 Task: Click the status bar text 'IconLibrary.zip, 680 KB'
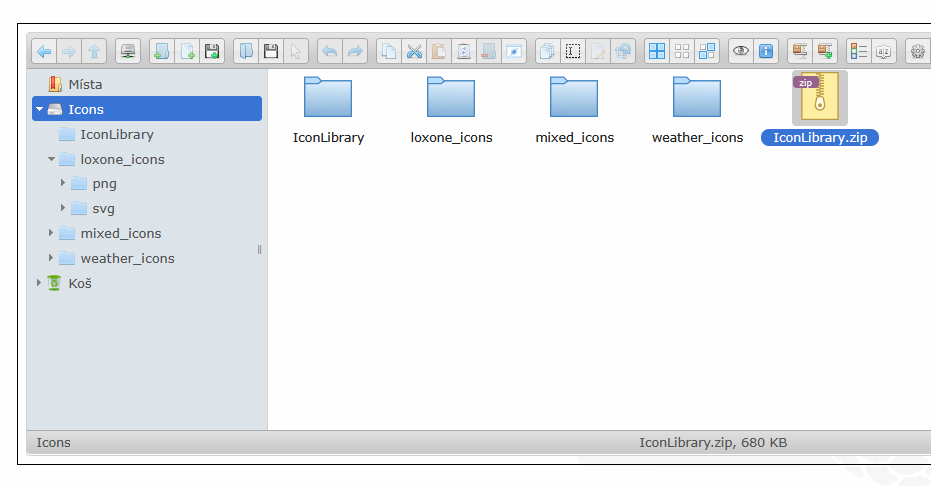[713, 443]
